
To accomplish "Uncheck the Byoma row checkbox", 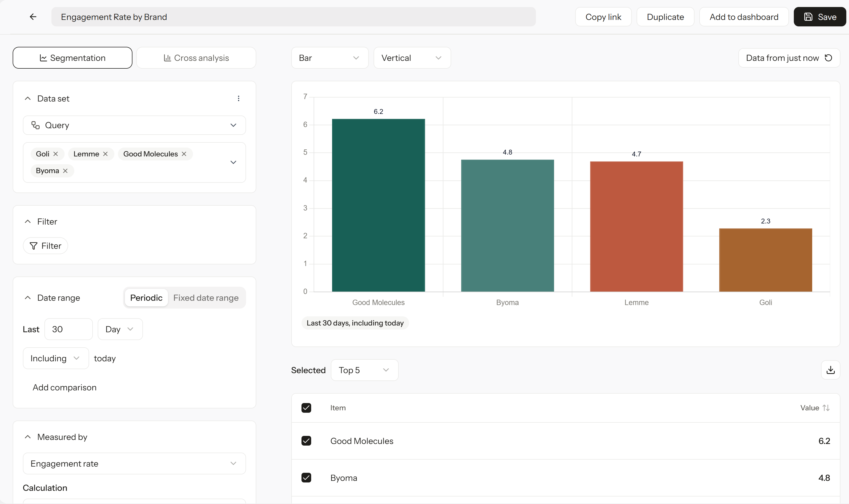I will click(306, 478).
